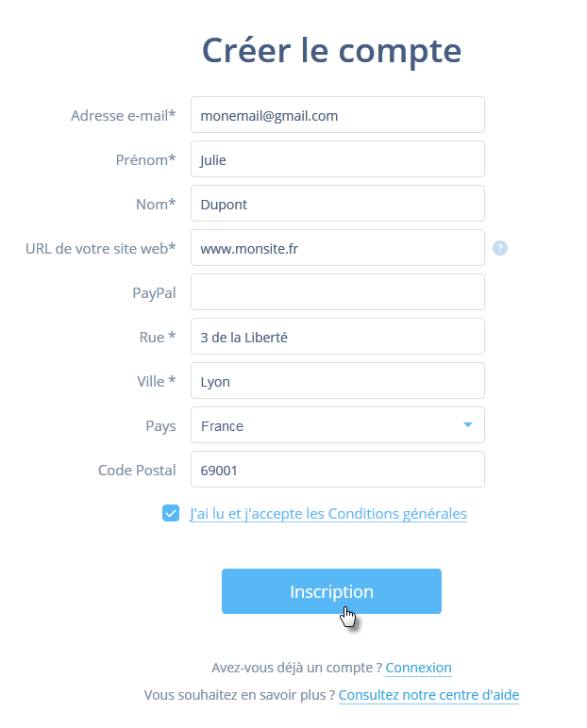Screen dimensions: 587x728
Task: Click the Adresse e-mail input field
Action: (x=337, y=115)
